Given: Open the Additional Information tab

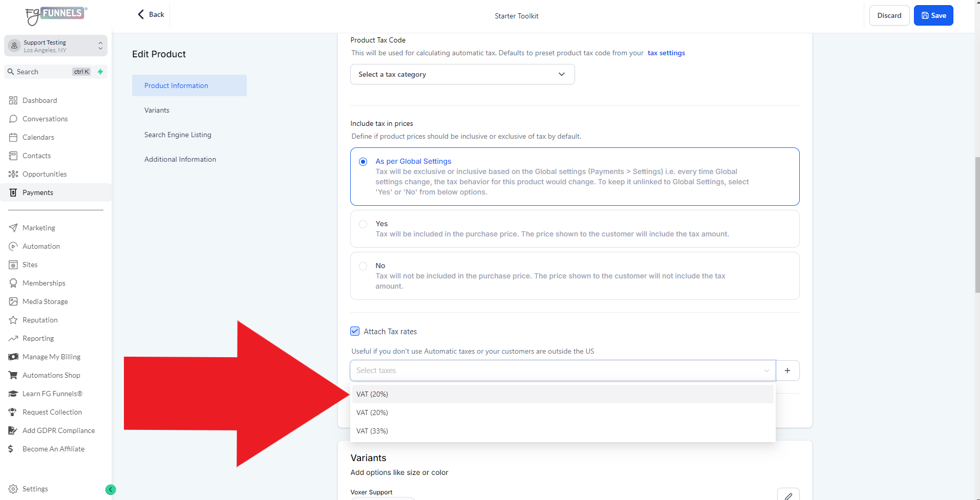Looking at the screenshot, I should [180, 159].
